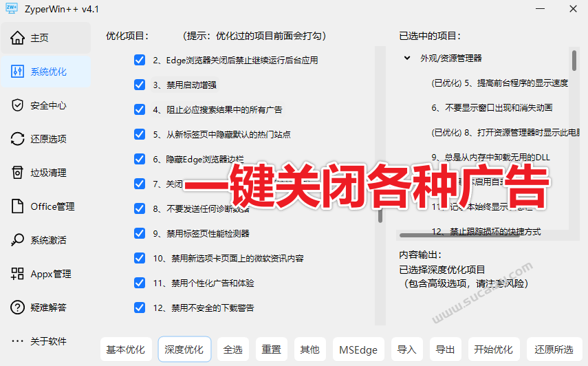This screenshot has height=366, width=588.
Task: Open 系统优化 via its sliders icon
Action: [x=18, y=72]
